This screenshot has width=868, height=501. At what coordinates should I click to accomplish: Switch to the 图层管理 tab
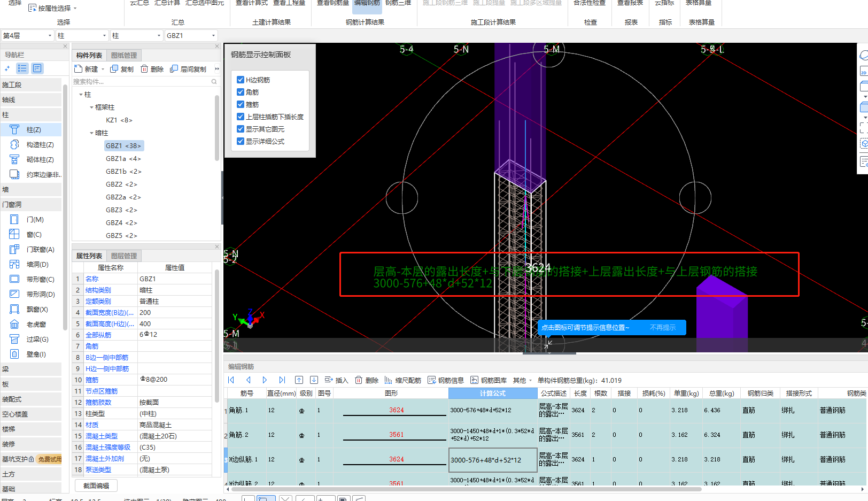(x=124, y=256)
